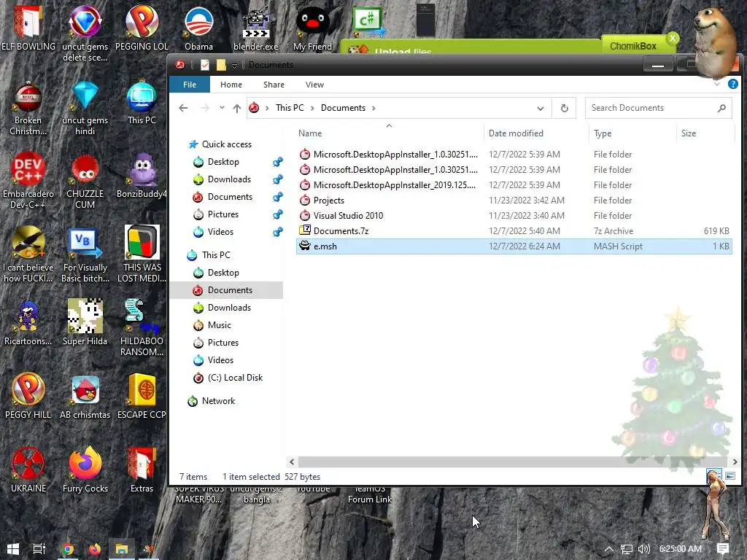The width and height of the screenshot is (747, 560).
Task: Switch to details view button in Explorer
Action: point(713,475)
